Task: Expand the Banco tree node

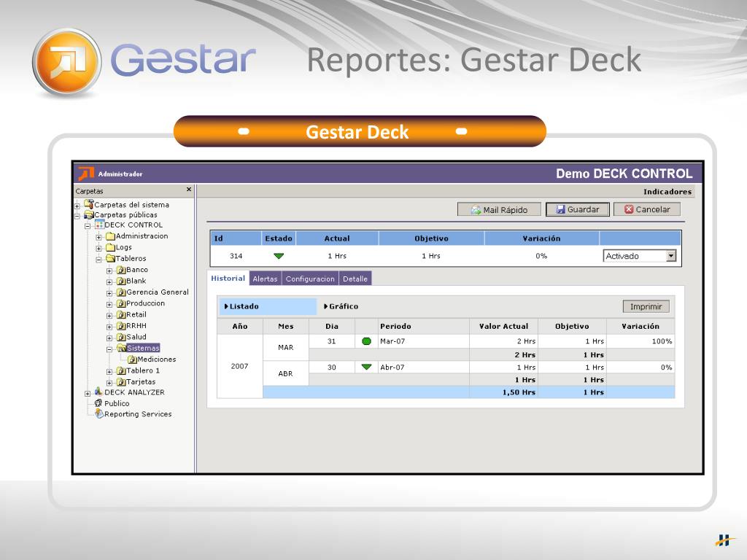Action: tap(109, 271)
